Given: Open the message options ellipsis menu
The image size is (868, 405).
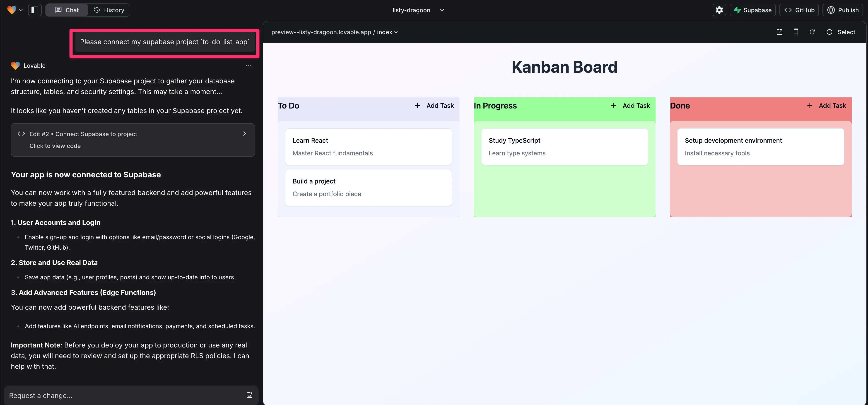Looking at the screenshot, I should (x=248, y=66).
